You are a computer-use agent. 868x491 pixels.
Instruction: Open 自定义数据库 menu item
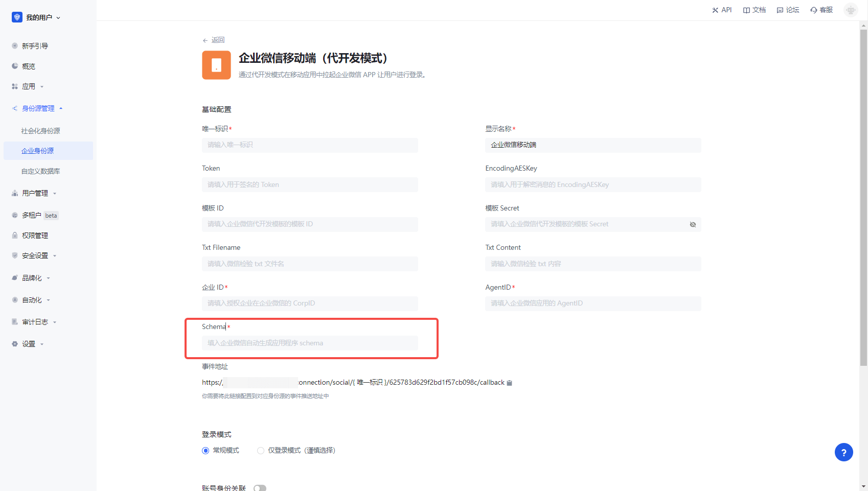41,171
